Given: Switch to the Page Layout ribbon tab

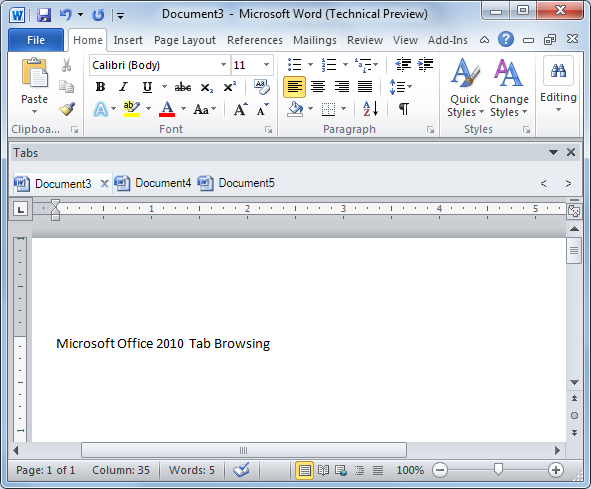Looking at the screenshot, I should 185,40.
